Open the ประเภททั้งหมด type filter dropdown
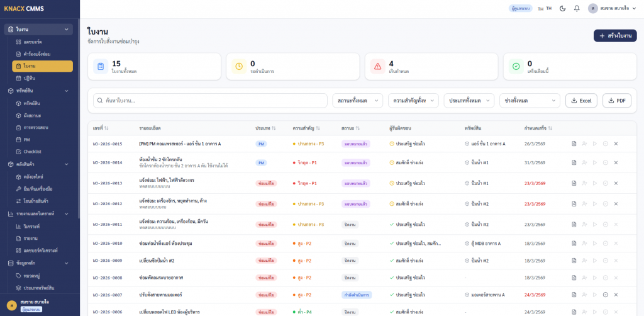 469,101
